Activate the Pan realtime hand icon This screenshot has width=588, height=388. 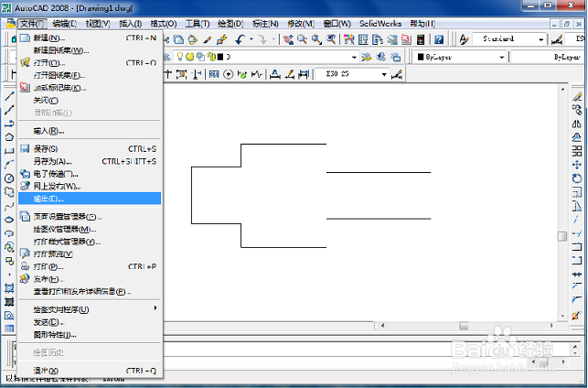point(288,39)
